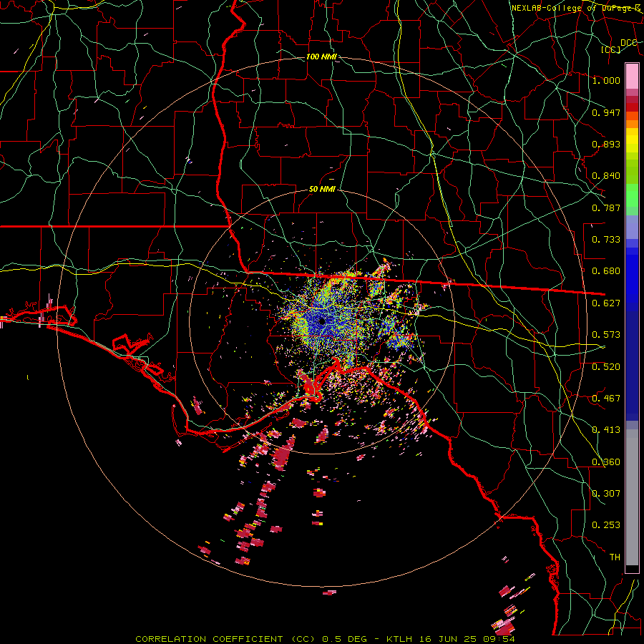Image resolution: width=644 pixels, height=644 pixels.
Task: Select the 0.467 scale value
Action: (606, 399)
